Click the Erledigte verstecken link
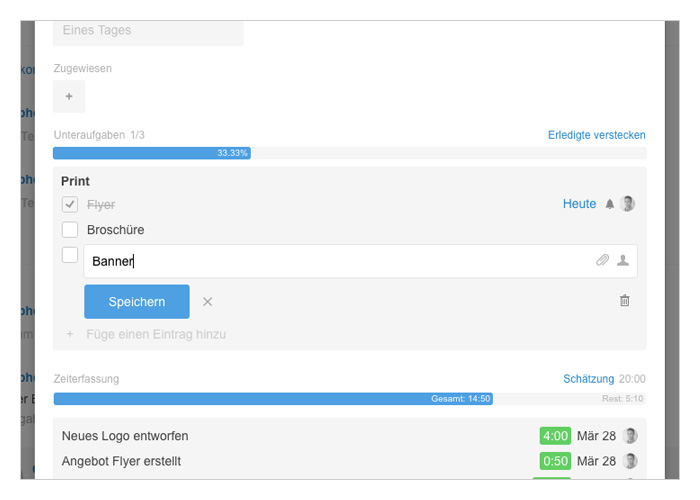This screenshot has height=500, width=700. pos(596,135)
